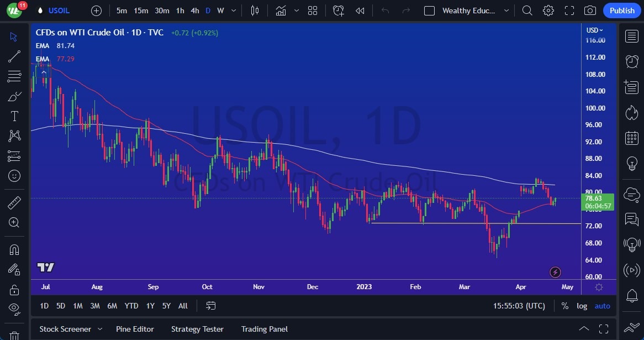
Task: Expand Stock Screener dropdown arrow
Action: [100, 329]
